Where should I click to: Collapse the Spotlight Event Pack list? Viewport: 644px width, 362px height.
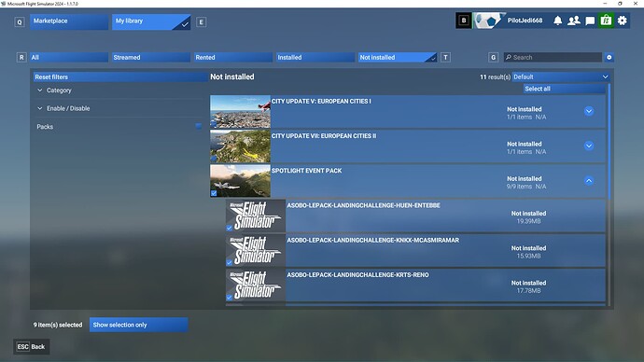point(589,181)
